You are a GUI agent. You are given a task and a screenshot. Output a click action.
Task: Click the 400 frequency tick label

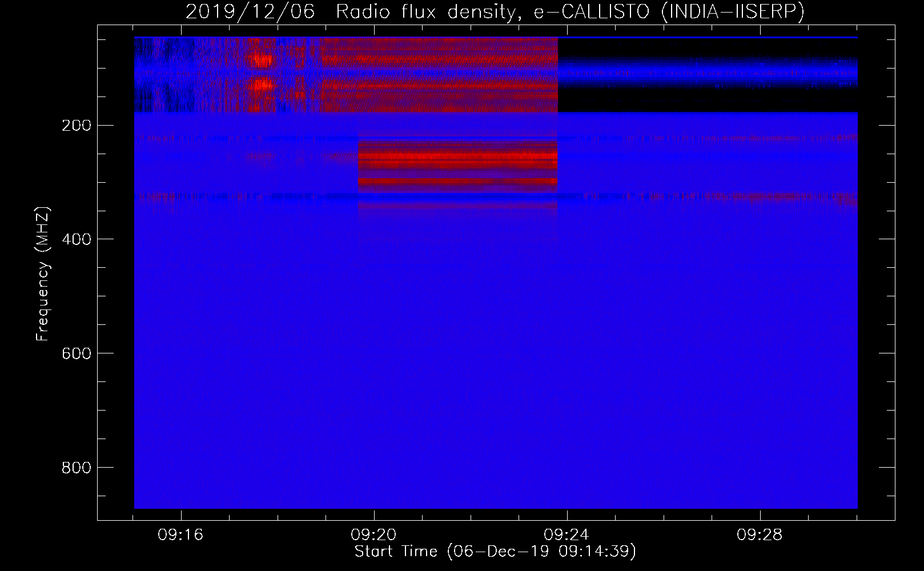pyautogui.click(x=77, y=240)
